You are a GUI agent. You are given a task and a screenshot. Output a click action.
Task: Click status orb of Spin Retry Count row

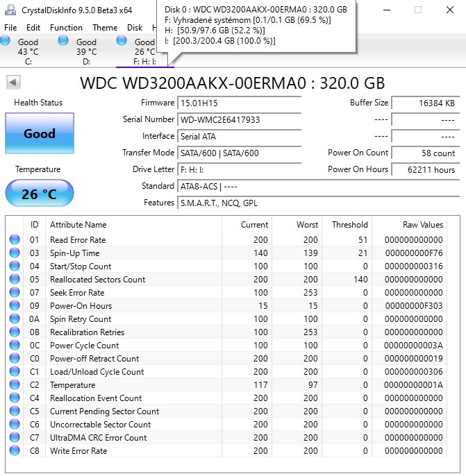tap(15, 318)
